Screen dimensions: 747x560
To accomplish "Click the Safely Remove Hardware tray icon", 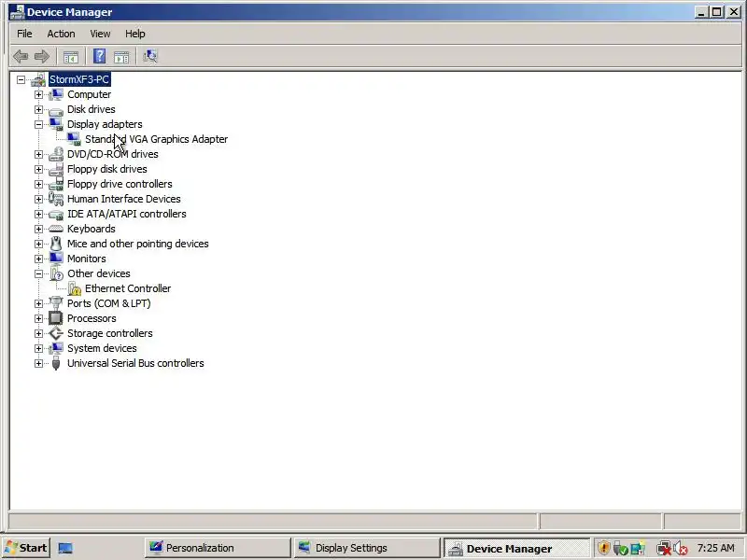I will [x=620, y=549].
